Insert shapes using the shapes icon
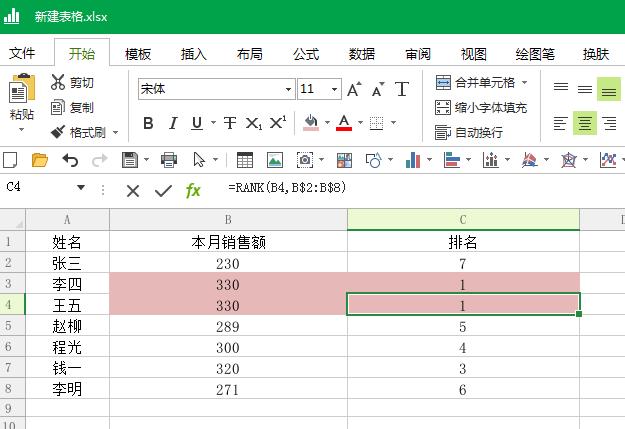625x429 pixels. [x=373, y=160]
